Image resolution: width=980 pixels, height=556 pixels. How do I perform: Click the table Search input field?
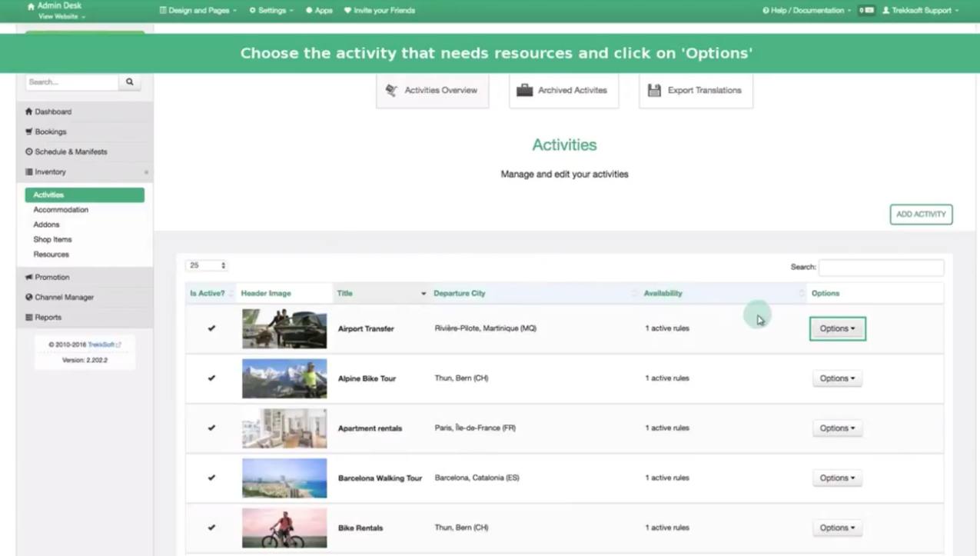[881, 267]
